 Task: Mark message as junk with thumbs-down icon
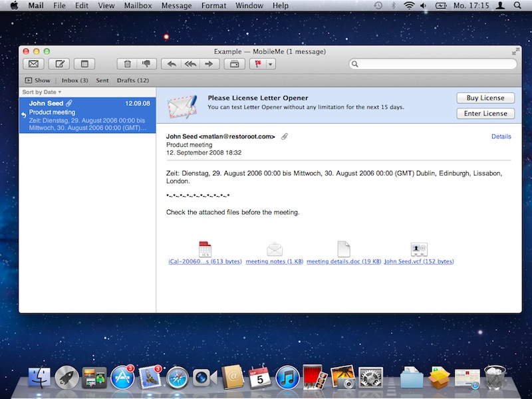coord(146,64)
